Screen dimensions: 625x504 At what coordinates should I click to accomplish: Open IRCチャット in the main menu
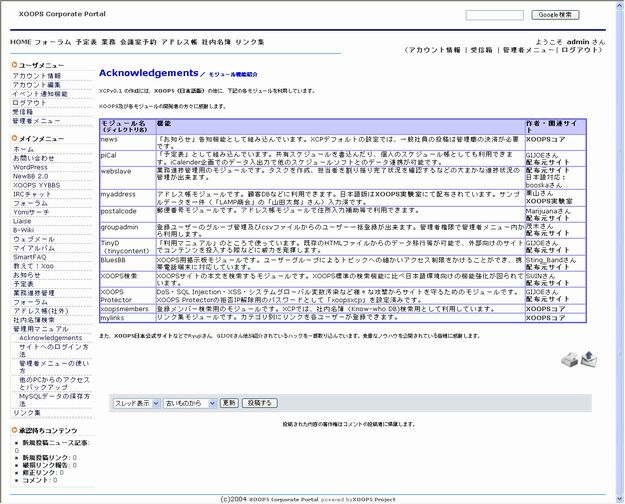coord(32,194)
